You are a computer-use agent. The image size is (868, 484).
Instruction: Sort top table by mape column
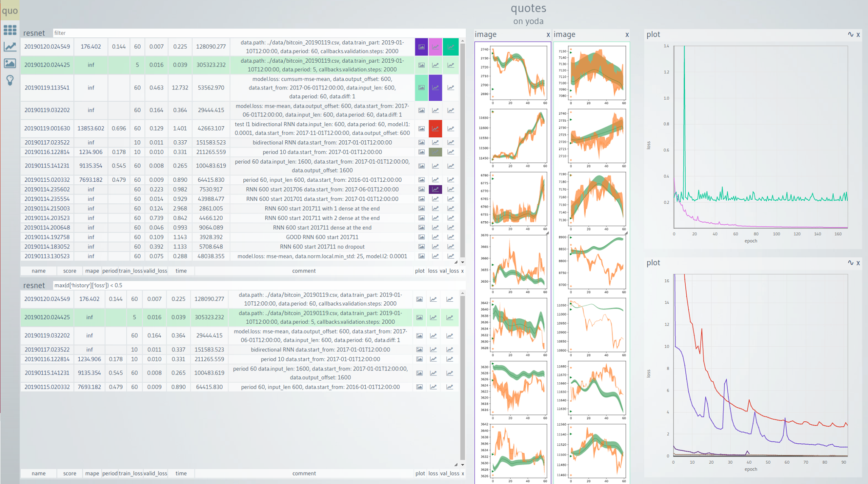[92, 271]
